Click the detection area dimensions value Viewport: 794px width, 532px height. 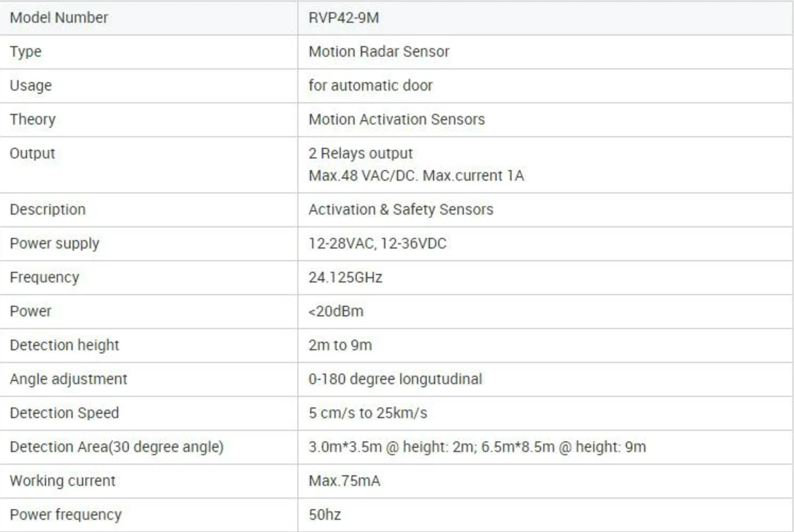477,447
